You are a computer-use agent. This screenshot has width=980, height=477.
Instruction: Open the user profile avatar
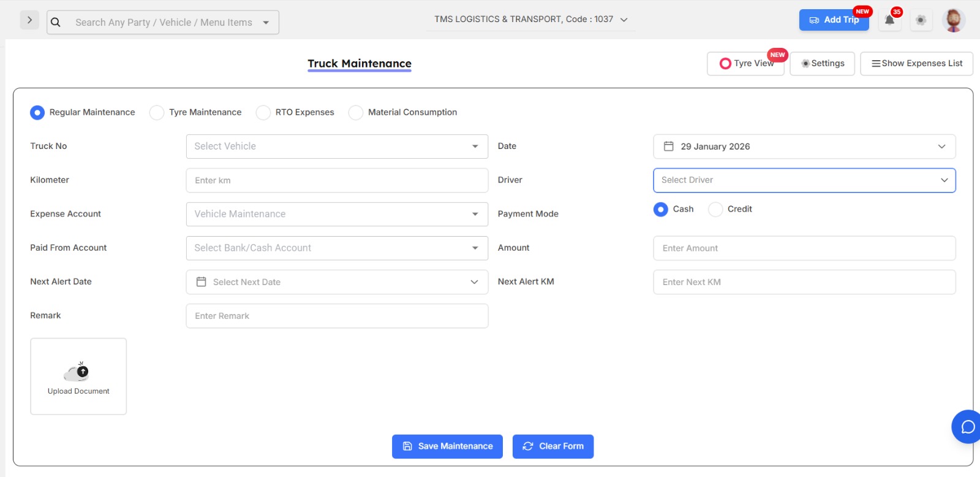coord(953,20)
